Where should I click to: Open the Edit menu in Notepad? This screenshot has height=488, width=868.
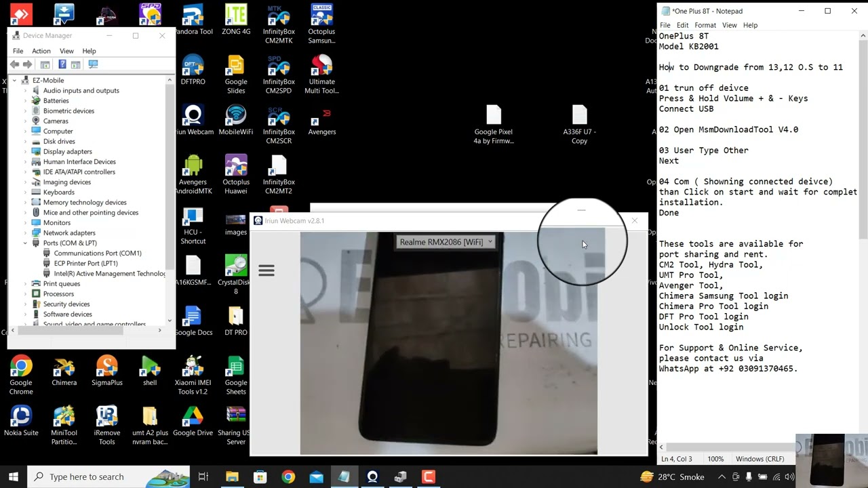click(x=682, y=25)
